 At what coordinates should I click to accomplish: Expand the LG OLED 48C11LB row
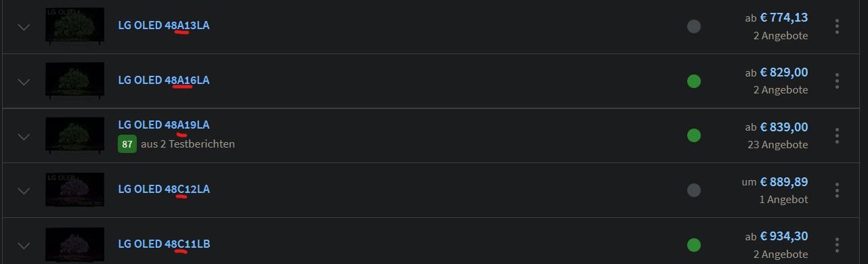point(24,246)
